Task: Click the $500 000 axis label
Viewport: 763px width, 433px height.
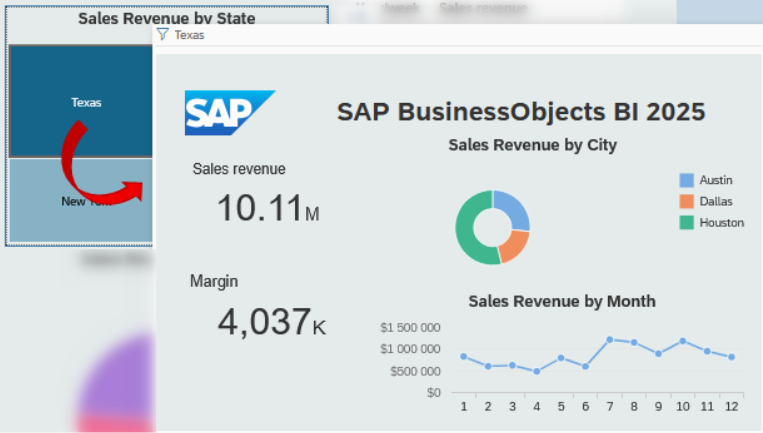Action: [x=415, y=371]
